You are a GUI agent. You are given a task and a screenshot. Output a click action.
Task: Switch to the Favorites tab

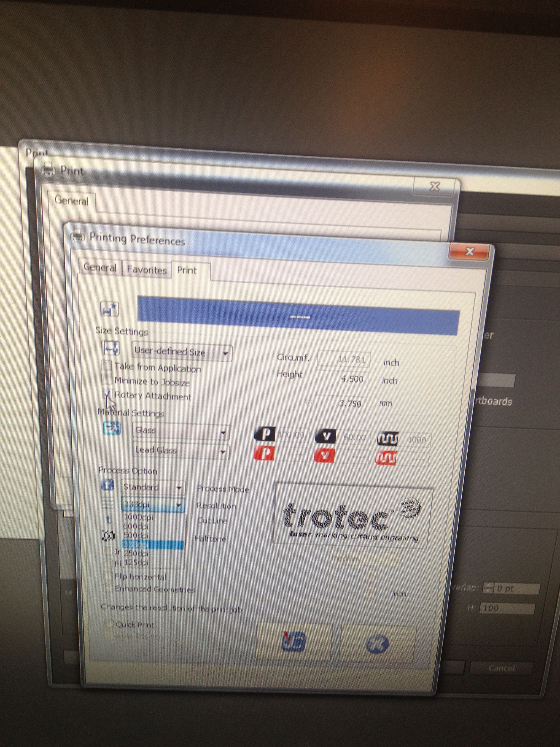(147, 270)
